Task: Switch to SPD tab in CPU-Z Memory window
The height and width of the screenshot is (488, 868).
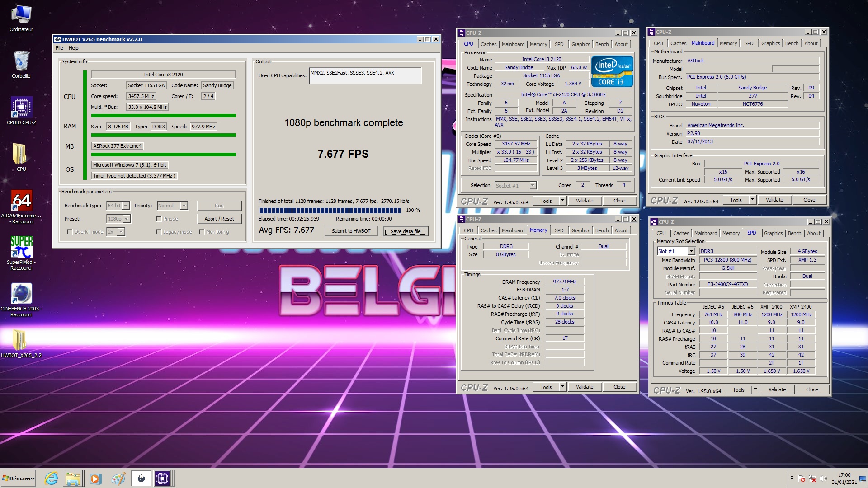Action: click(559, 230)
